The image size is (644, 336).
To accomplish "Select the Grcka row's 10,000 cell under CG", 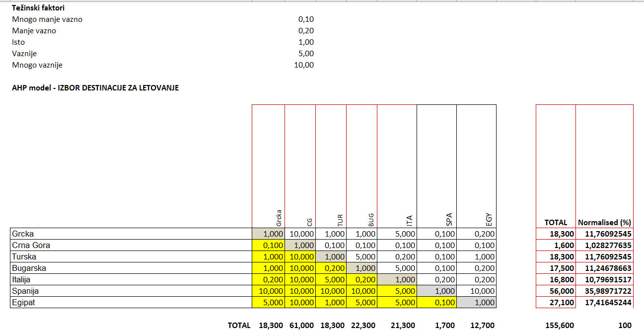I will (x=300, y=234).
